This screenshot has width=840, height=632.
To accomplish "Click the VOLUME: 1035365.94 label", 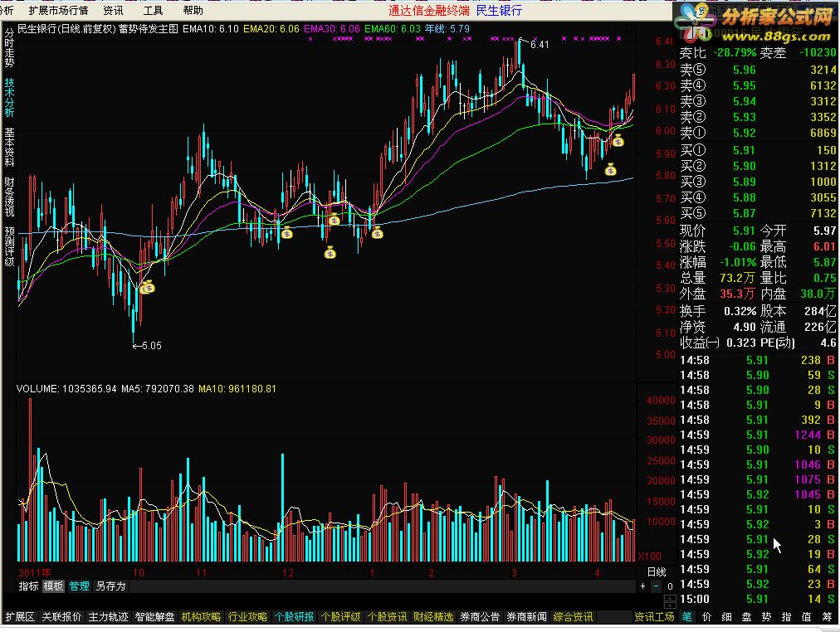I will pyautogui.click(x=66, y=389).
